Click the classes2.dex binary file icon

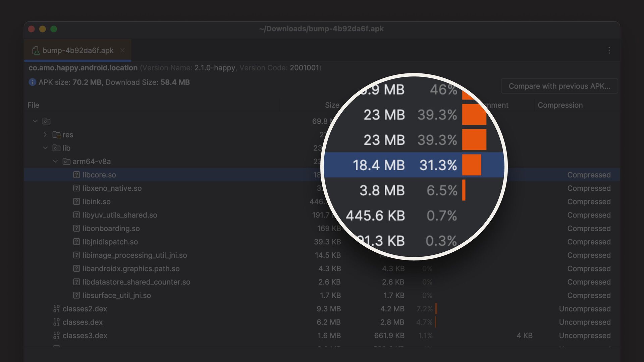point(56,309)
